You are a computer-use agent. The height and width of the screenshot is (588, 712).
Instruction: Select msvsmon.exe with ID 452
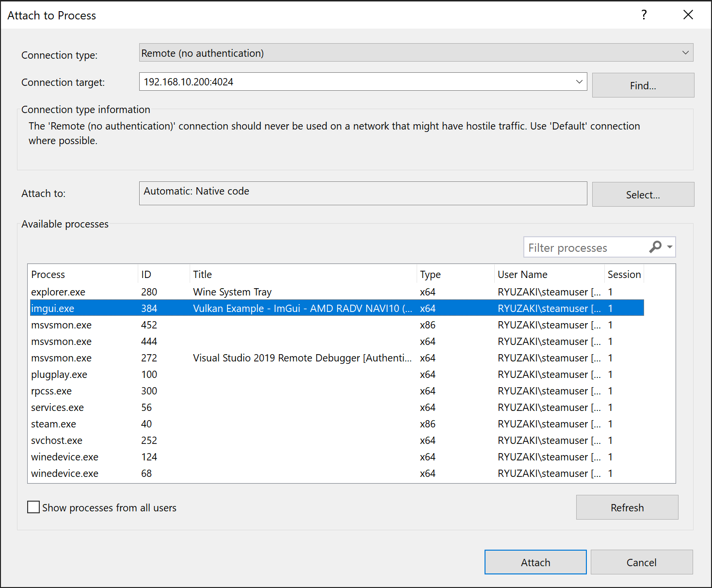(336, 325)
